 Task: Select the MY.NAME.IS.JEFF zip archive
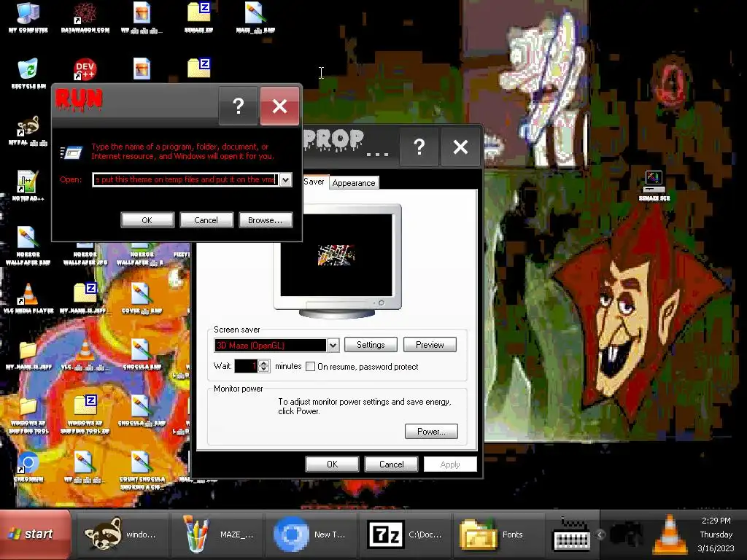(85, 298)
